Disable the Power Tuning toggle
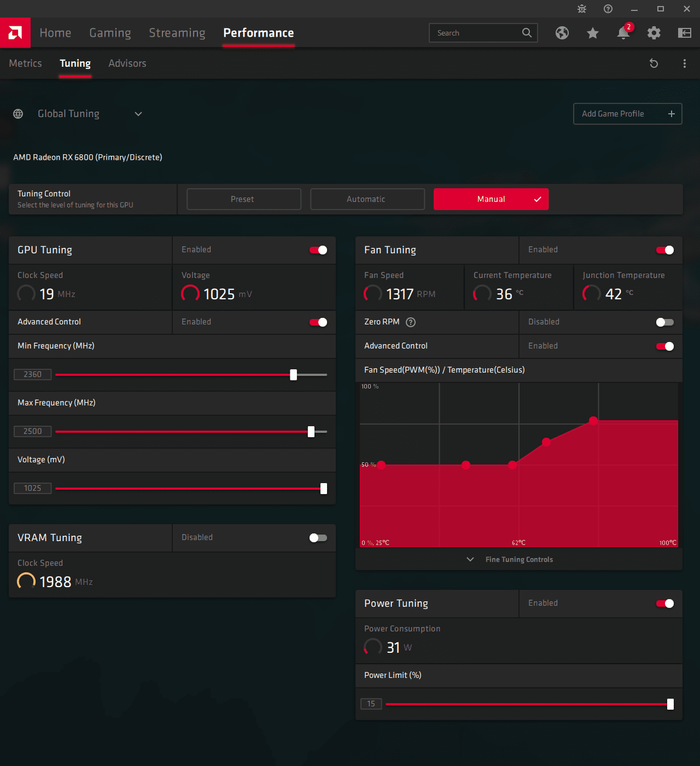 [x=665, y=603]
